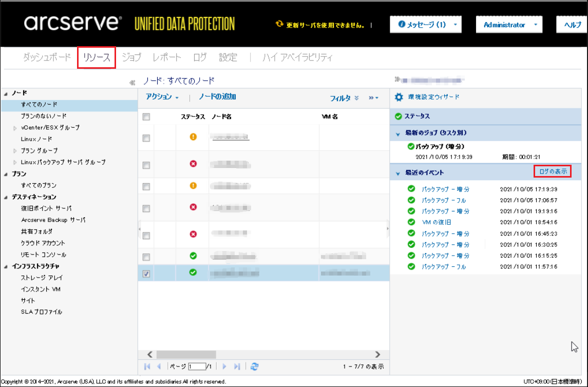Click the update server warning icon

coord(279,24)
